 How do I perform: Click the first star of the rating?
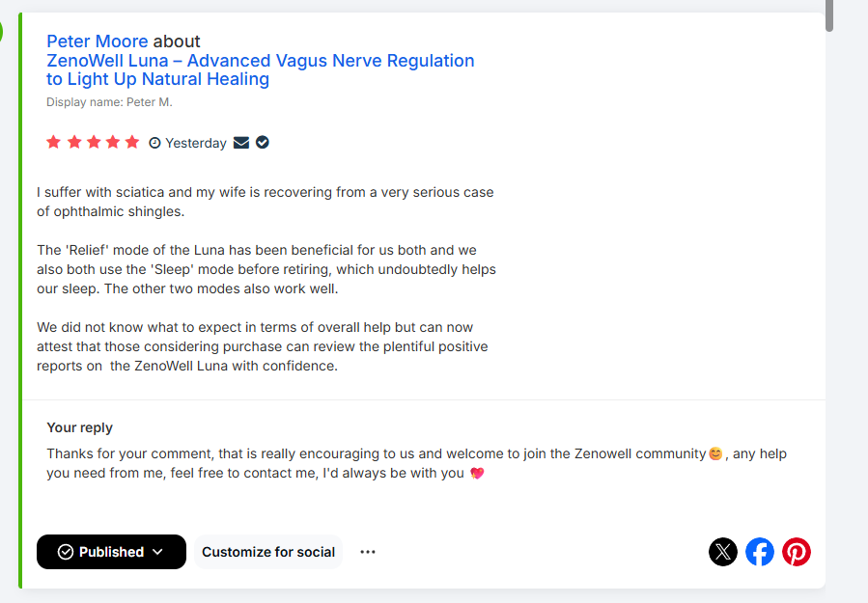tap(53, 143)
